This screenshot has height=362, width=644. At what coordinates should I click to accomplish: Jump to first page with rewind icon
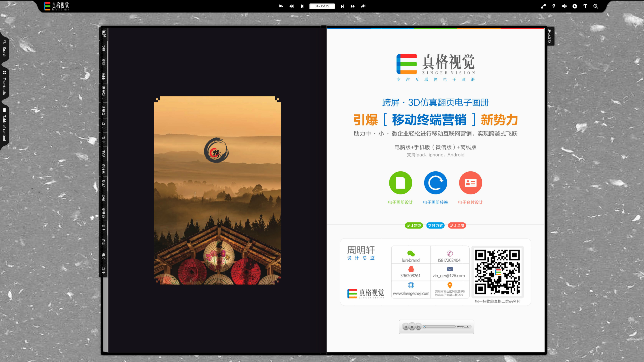(281, 6)
